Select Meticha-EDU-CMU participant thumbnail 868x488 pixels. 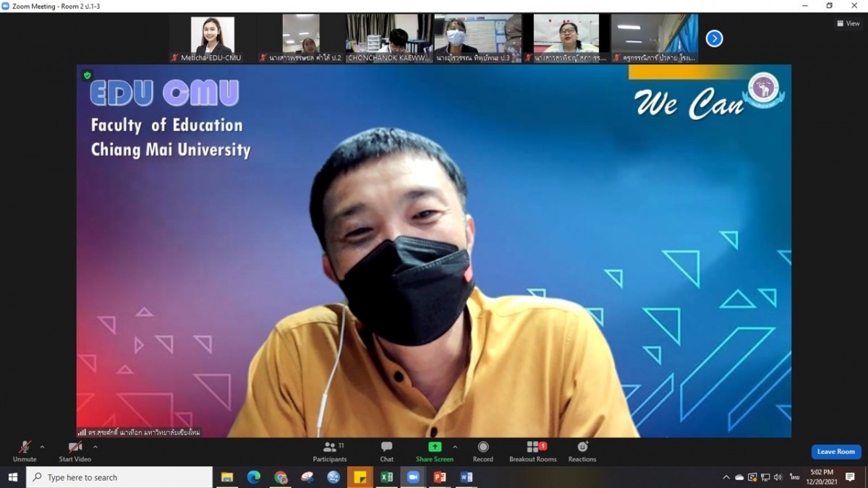tap(212, 38)
